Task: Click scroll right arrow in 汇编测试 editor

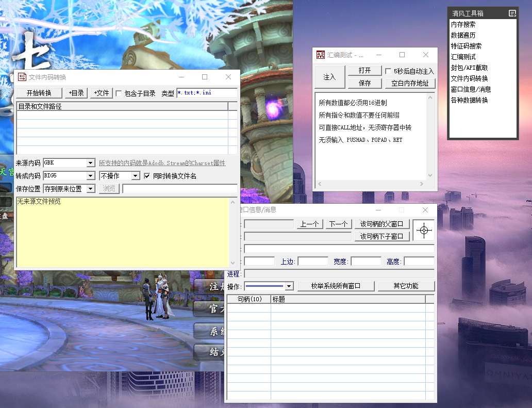Action: 422,184
